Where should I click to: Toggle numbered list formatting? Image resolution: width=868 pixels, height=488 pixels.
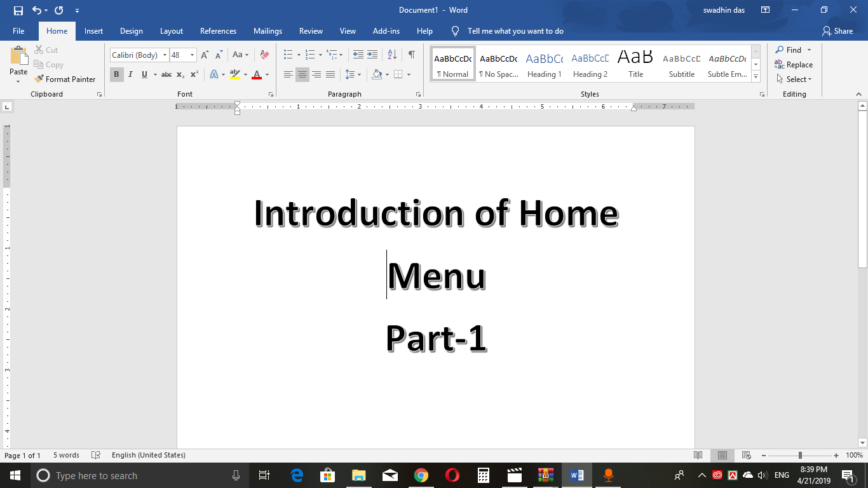click(x=309, y=54)
